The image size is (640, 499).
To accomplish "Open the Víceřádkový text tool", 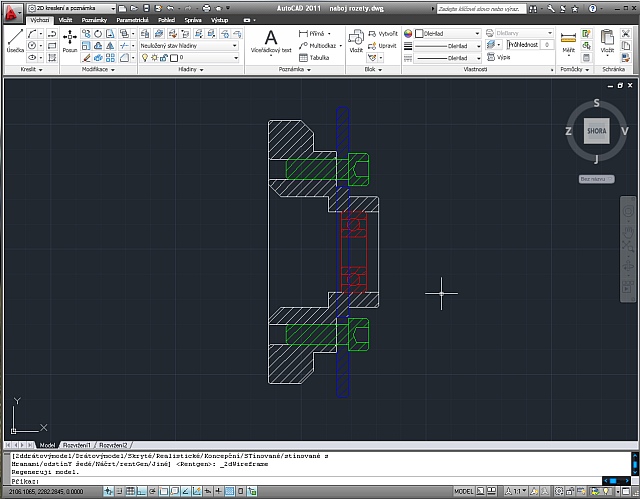I will [x=271, y=42].
